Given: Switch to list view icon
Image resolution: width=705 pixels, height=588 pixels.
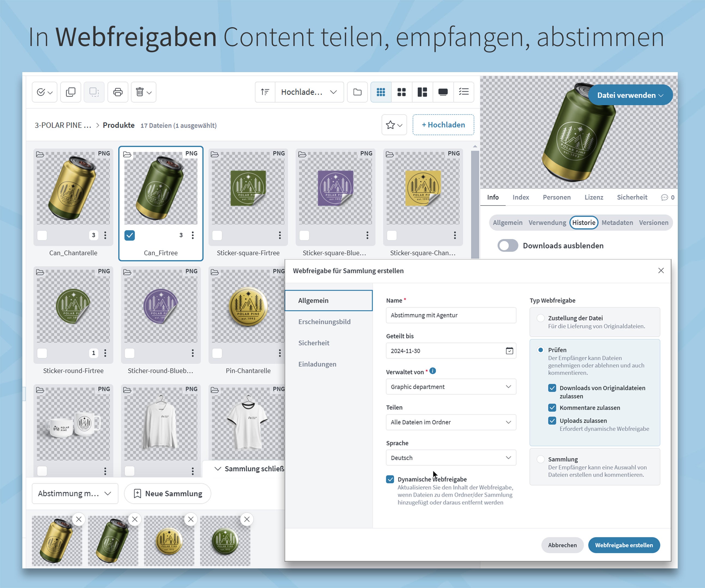Looking at the screenshot, I should pos(464,92).
